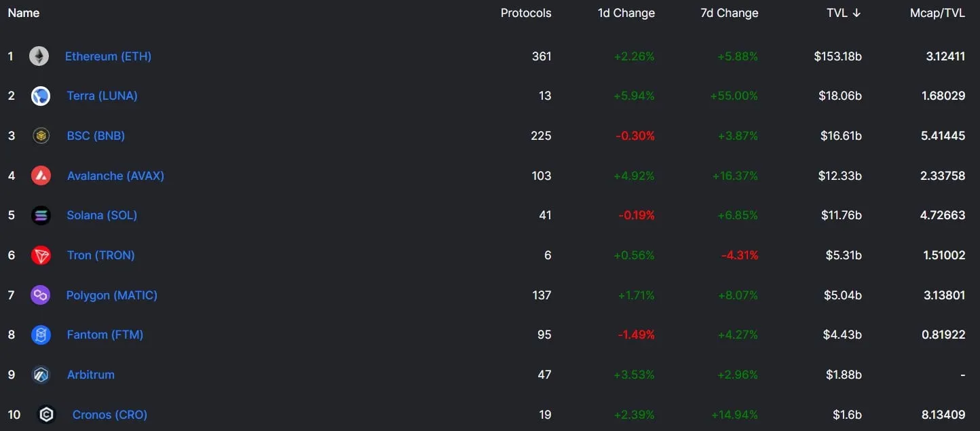This screenshot has width=980, height=431.
Task: Click the Tron logo icon
Action: [41, 255]
